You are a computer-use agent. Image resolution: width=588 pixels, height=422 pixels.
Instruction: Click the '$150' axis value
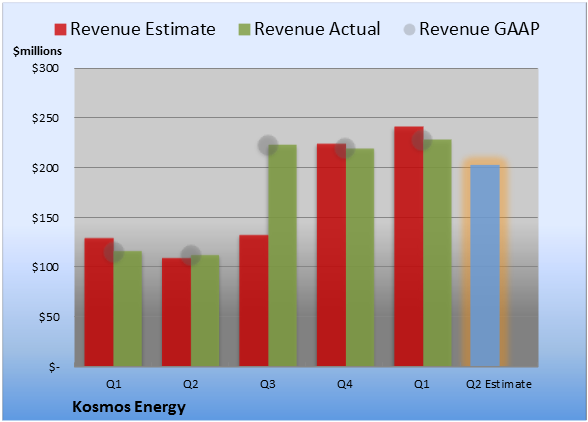[45, 218]
